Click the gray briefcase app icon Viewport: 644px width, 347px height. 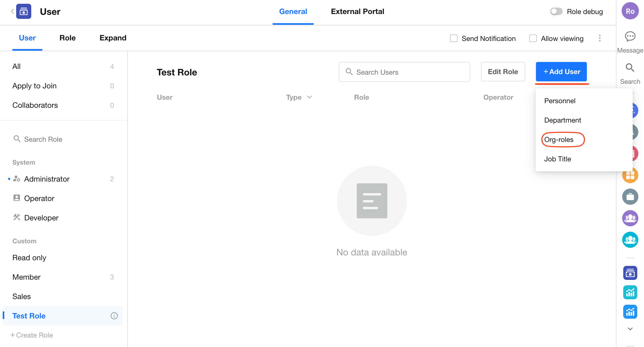tap(630, 197)
